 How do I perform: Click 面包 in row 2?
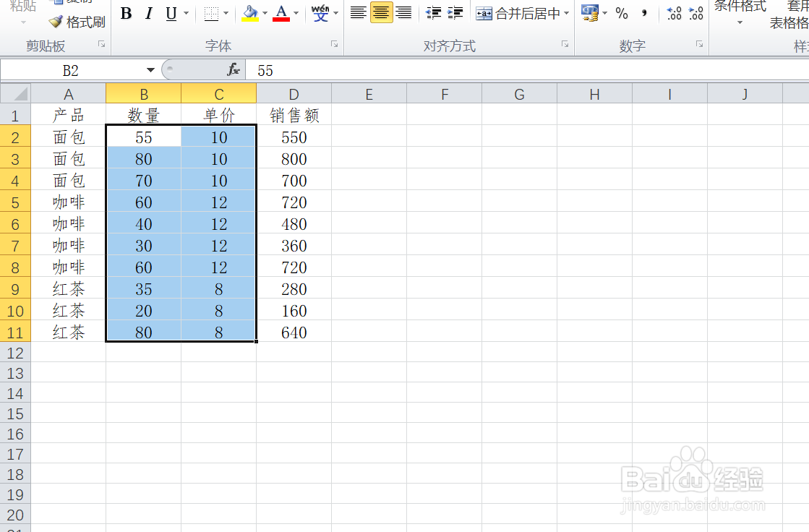tap(69, 137)
